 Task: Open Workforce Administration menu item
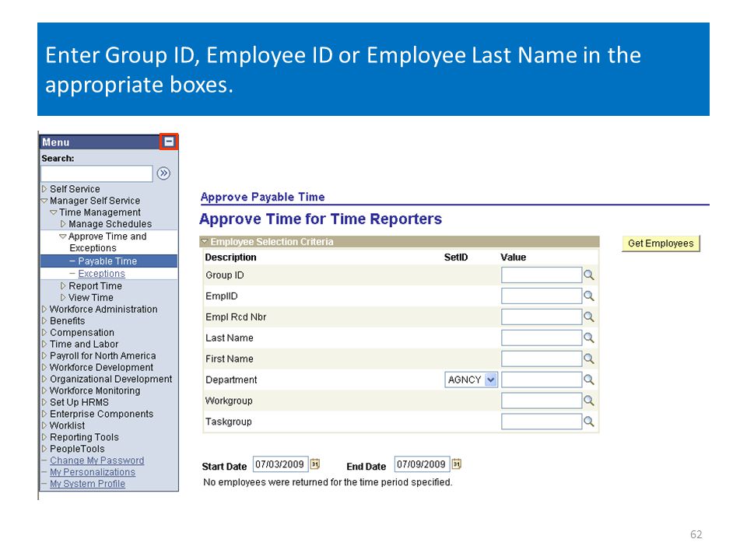(x=103, y=309)
